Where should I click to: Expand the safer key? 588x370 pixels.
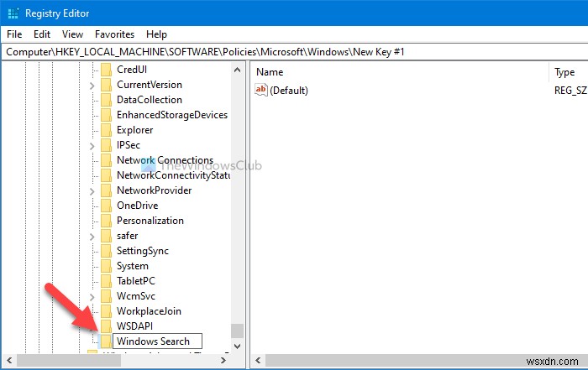tap(92, 237)
